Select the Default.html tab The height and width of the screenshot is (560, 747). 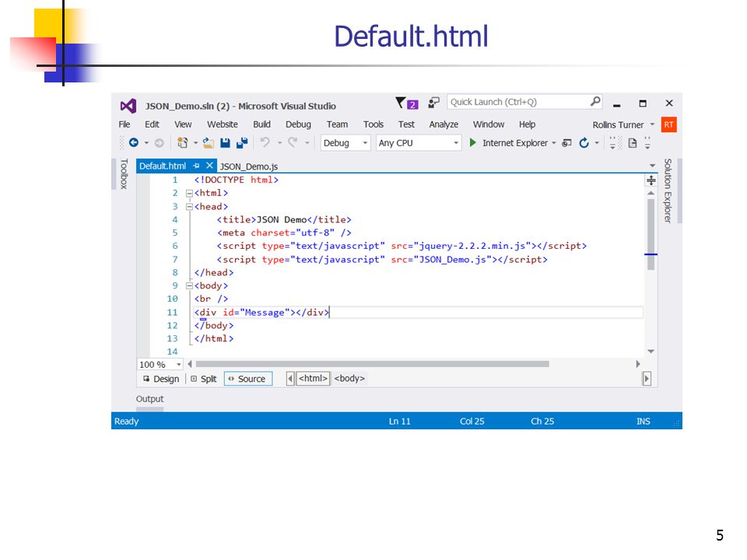coord(163,166)
